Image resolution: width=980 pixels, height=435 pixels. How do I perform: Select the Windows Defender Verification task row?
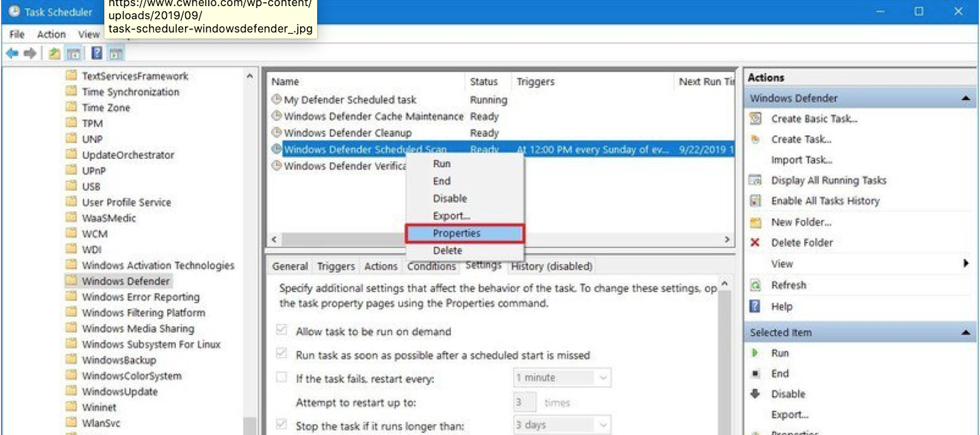[339, 166]
